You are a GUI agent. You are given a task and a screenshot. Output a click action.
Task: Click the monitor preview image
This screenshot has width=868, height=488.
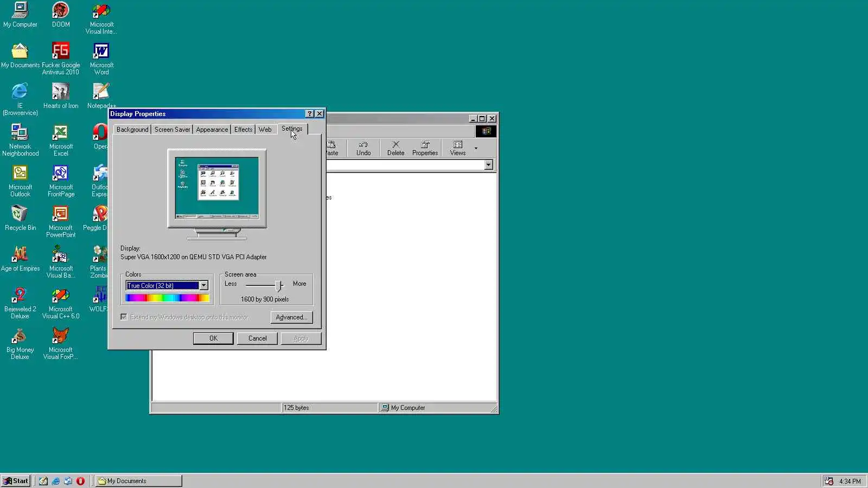(217, 194)
